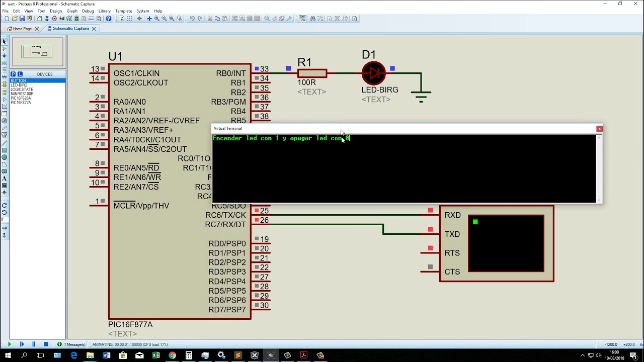Click the D1 LED component

click(x=374, y=73)
